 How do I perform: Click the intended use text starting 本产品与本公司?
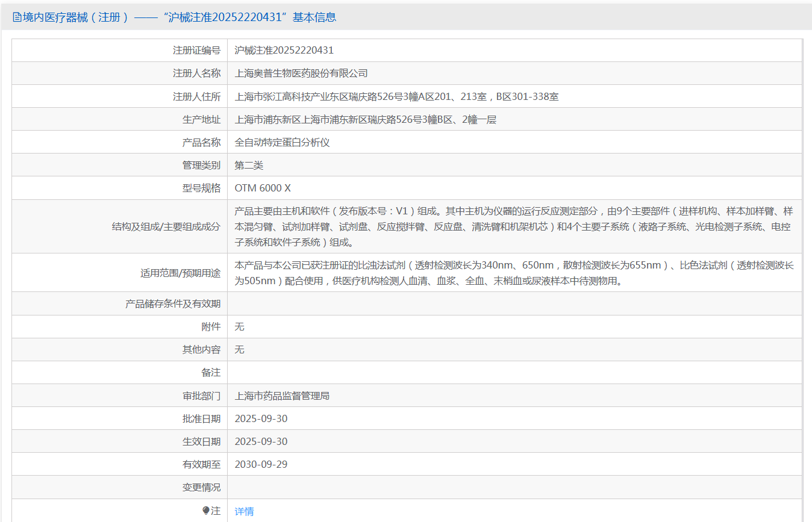514,273
